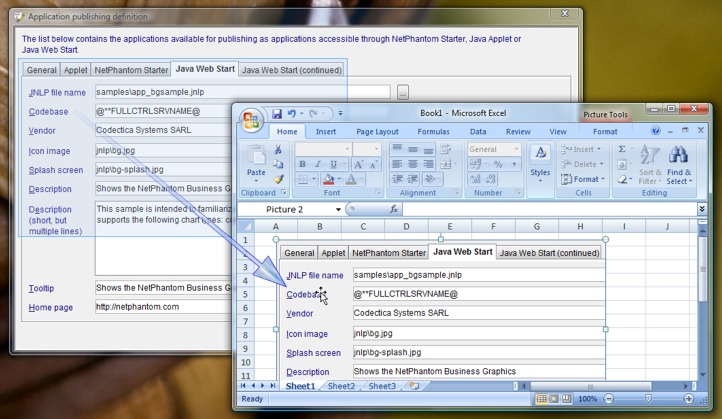Click the Home page field in dialog

click(x=163, y=307)
